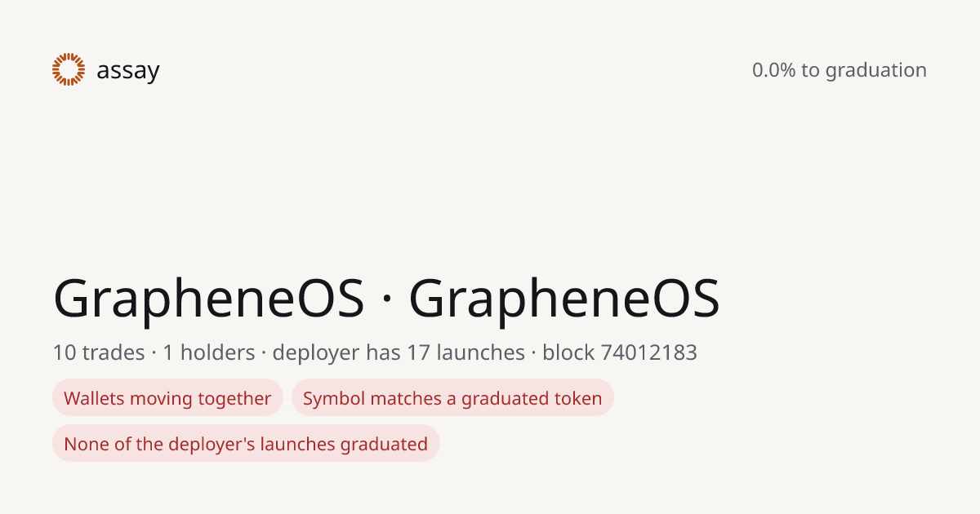
Task: Click the 0.0% percentage value
Action: (773, 70)
